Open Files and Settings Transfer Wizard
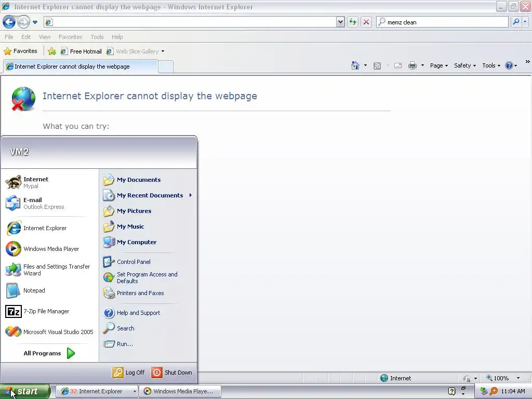Viewport: 532px width, 399px height. 49,270
